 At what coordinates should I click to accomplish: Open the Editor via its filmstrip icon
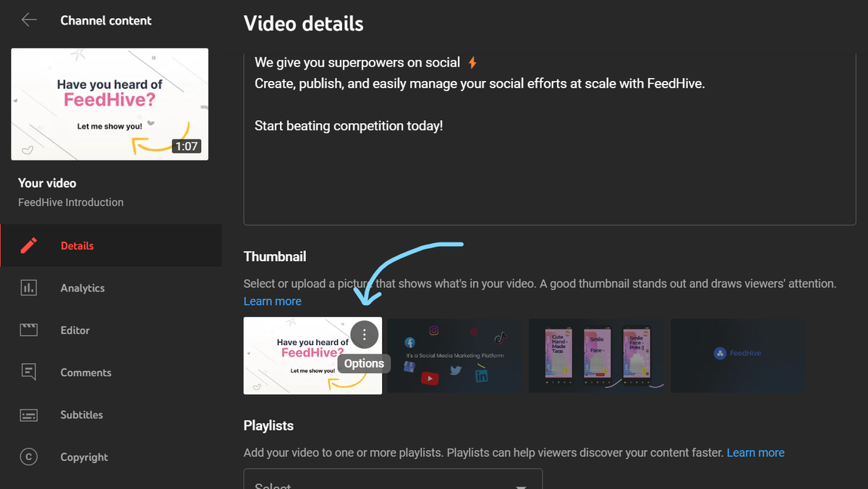pos(29,330)
